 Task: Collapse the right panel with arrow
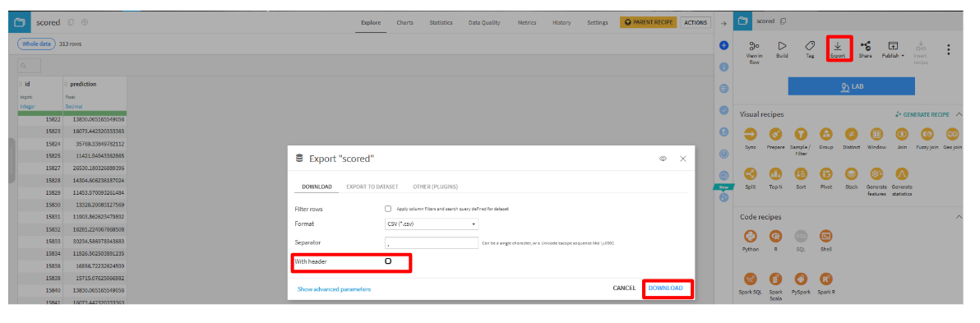click(x=723, y=23)
